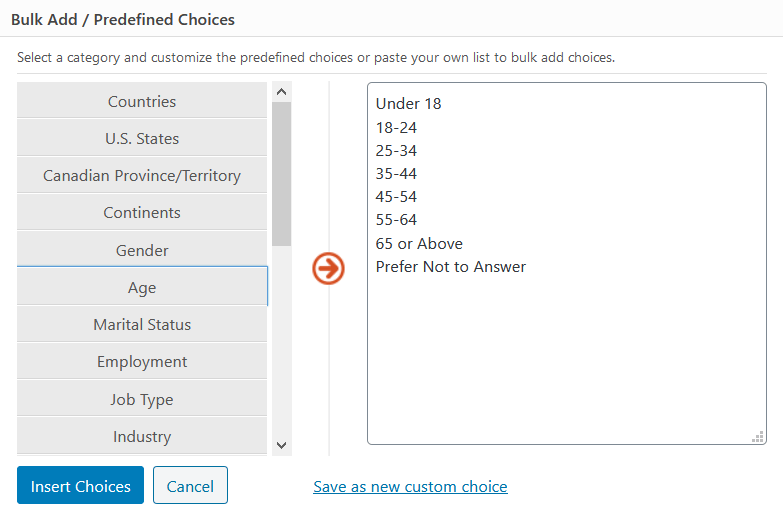Choose the Marital Status category
Viewport: 783px width, 519px height.
(x=142, y=325)
